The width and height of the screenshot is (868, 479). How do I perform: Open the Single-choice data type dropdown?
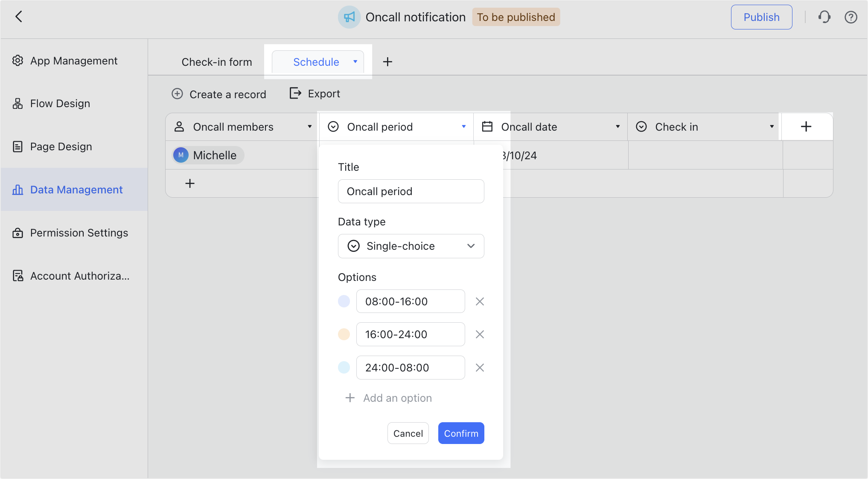coord(411,246)
